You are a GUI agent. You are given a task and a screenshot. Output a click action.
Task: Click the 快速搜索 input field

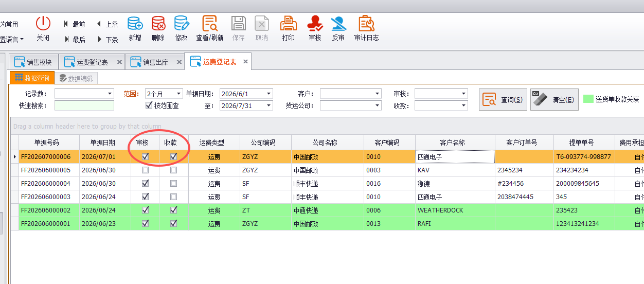pyautogui.click(x=84, y=105)
